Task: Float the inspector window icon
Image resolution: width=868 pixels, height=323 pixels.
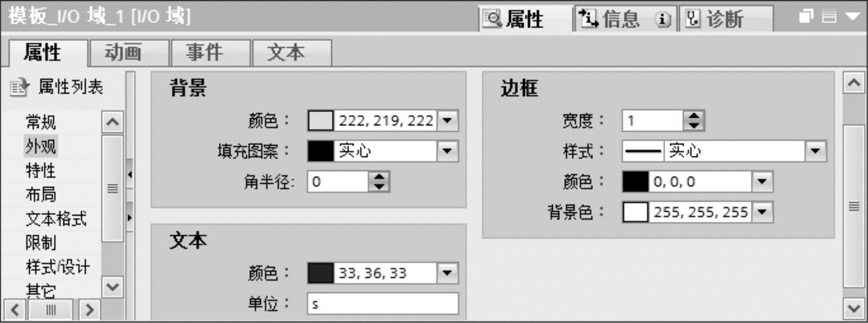Action: click(x=806, y=17)
